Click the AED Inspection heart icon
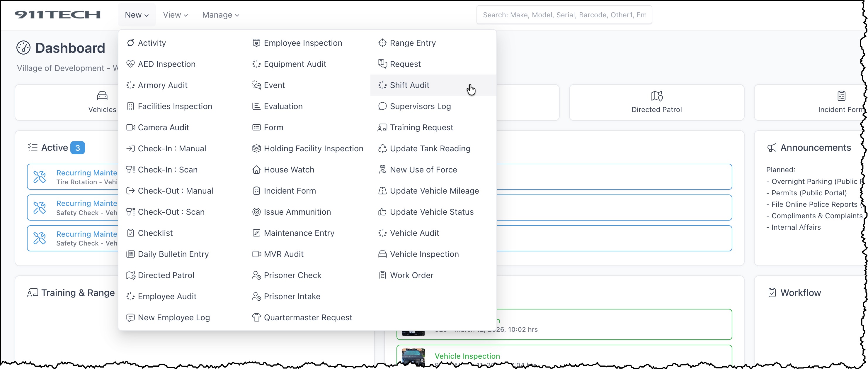The height and width of the screenshot is (369, 868). pos(130,64)
